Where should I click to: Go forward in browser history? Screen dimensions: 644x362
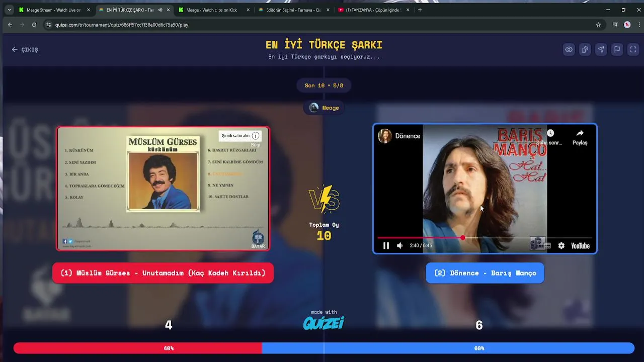(x=22, y=25)
